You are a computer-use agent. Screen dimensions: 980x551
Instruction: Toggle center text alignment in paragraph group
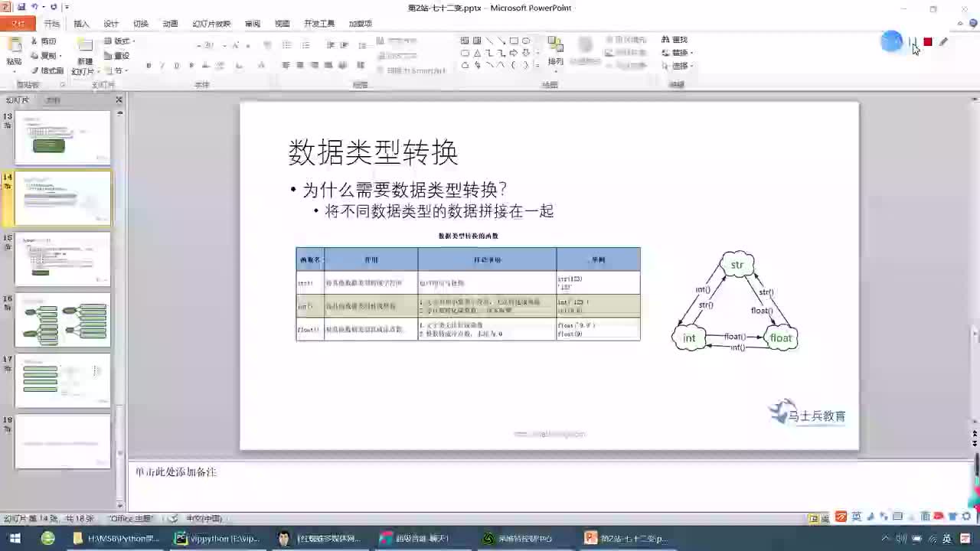[301, 66]
